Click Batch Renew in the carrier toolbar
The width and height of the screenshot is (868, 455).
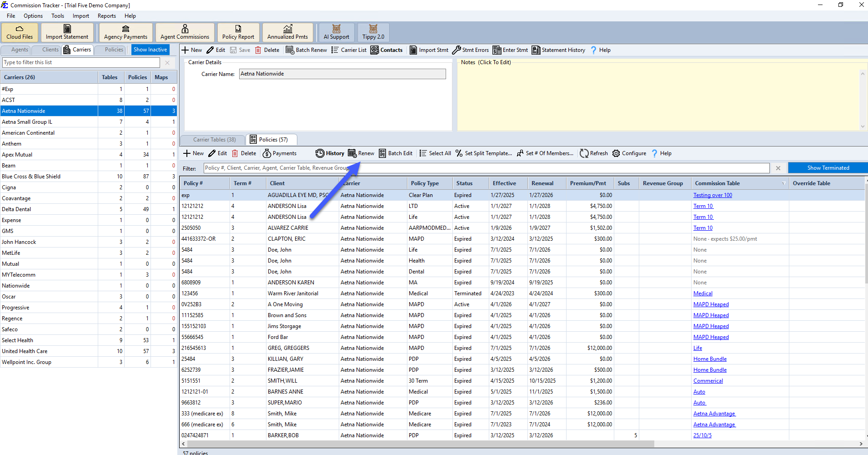(x=306, y=50)
